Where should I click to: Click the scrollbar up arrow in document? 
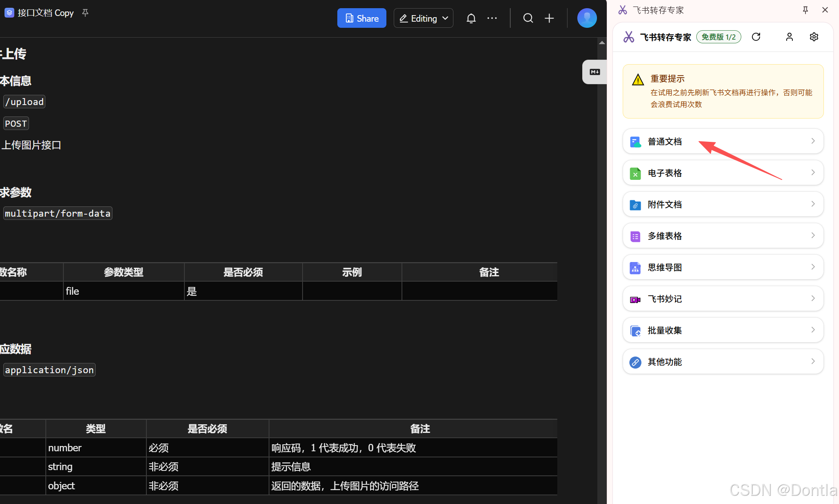point(602,43)
